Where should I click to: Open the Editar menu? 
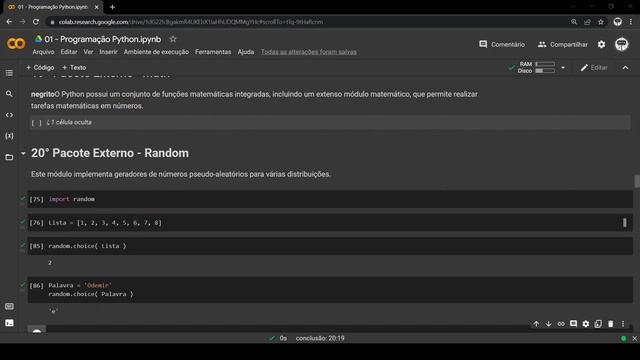[69, 52]
